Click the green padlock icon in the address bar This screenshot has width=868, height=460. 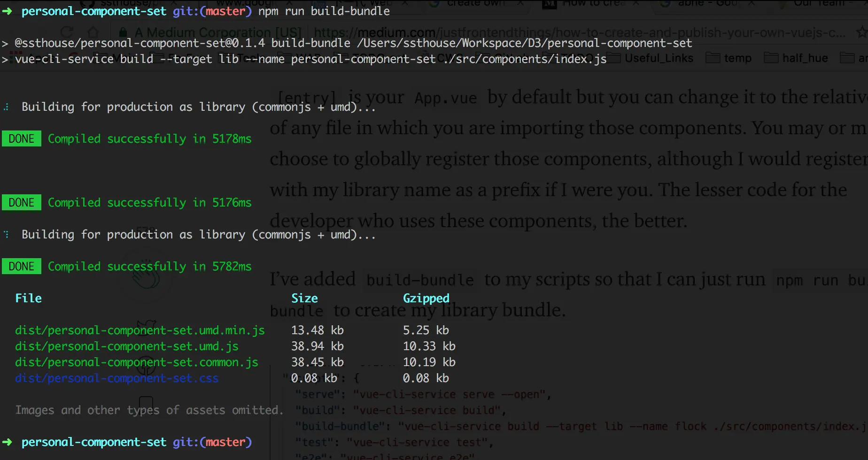(x=123, y=32)
